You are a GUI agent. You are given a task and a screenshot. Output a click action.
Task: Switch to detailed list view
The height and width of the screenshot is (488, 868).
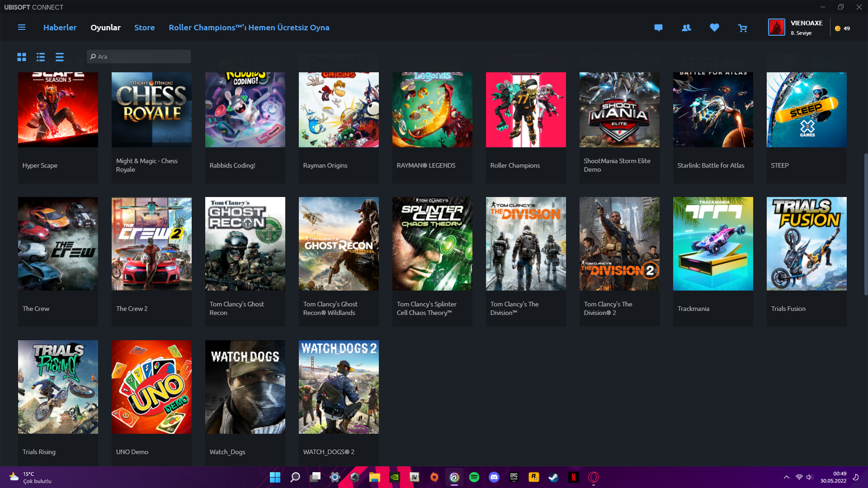point(41,57)
